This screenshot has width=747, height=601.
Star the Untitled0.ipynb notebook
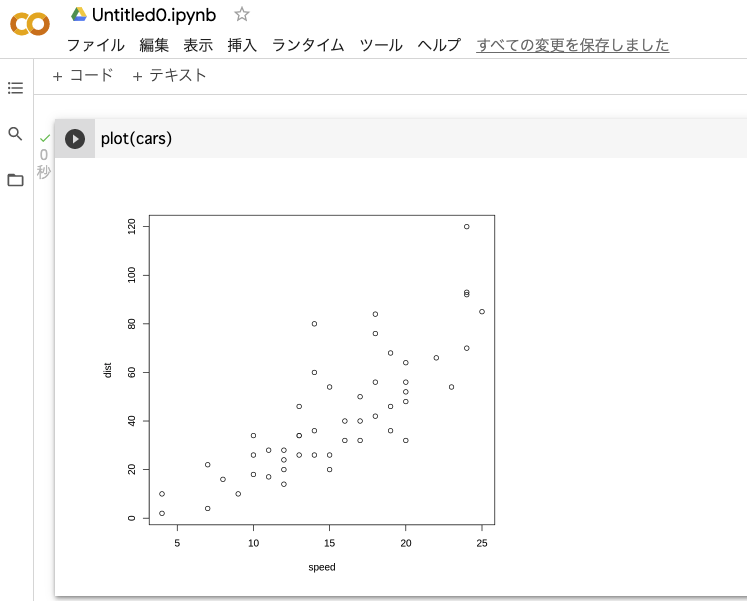pyautogui.click(x=241, y=14)
